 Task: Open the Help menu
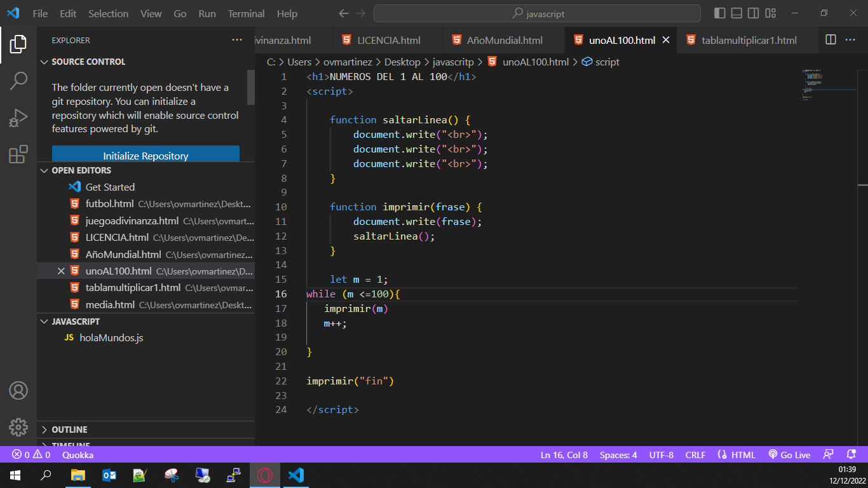point(287,13)
